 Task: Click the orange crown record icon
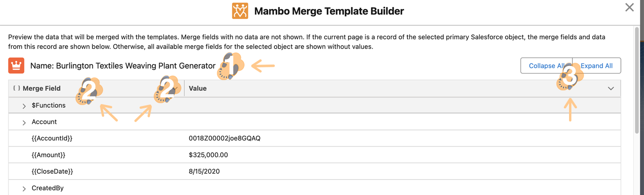17,65
